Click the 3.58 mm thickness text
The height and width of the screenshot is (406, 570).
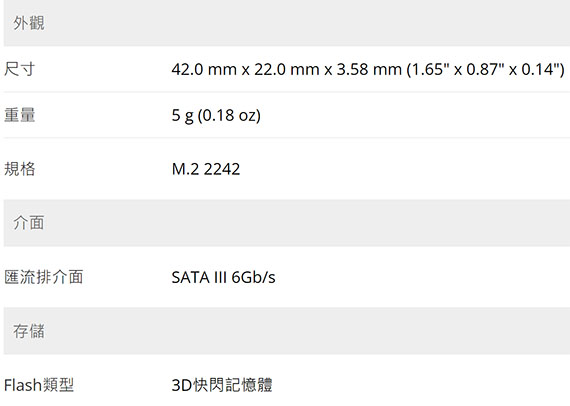(369, 69)
